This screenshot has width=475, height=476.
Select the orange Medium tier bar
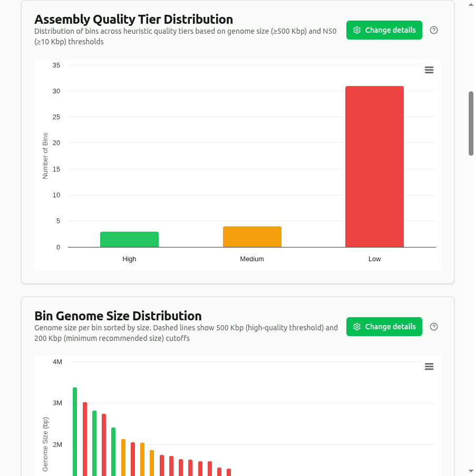tap(252, 236)
